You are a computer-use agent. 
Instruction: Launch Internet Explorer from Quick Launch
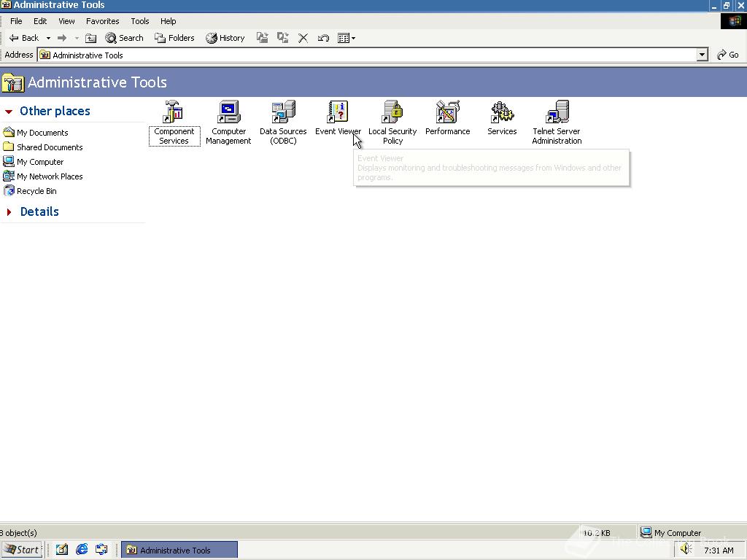coord(82,550)
